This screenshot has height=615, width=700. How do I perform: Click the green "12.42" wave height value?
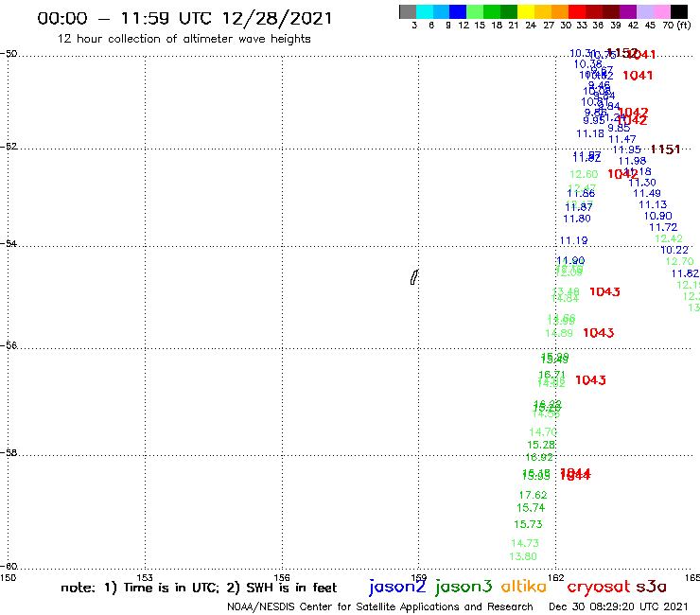point(669,239)
